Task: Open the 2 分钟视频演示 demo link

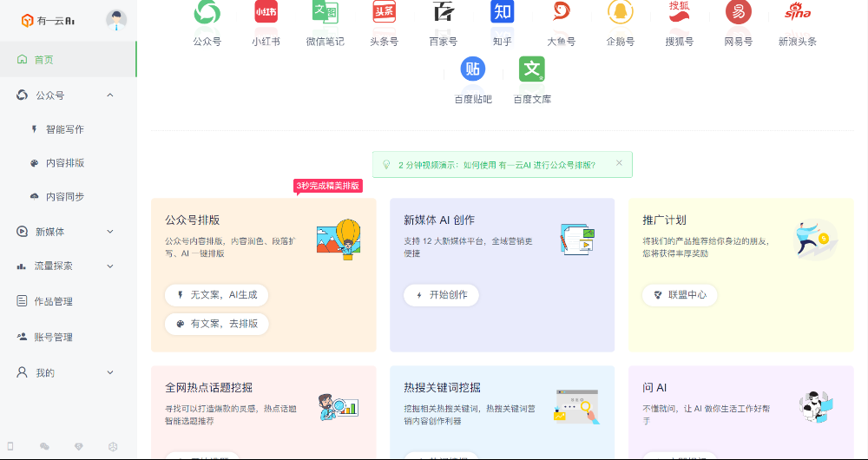Action: pos(496,165)
